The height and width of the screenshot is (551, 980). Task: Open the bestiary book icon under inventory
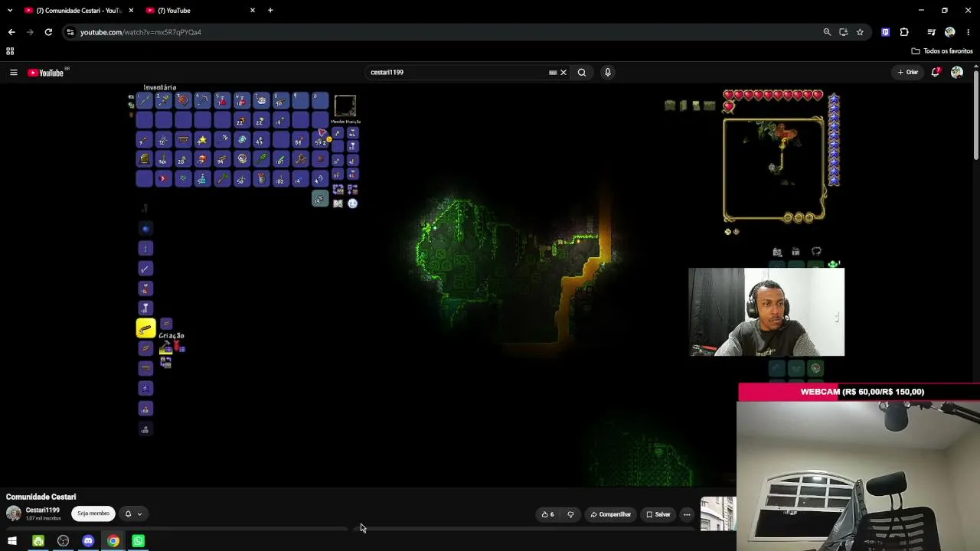[x=338, y=204]
